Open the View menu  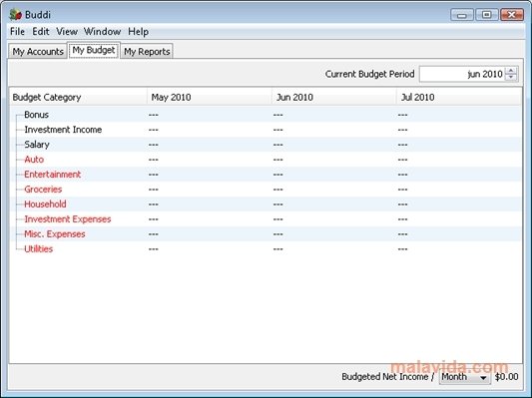(x=67, y=32)
